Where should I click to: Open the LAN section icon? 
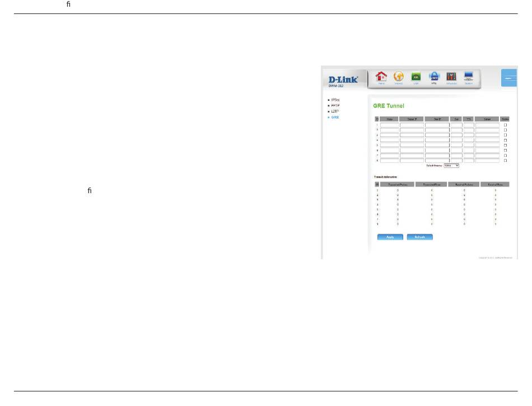pyautogui.click(x=416, y=77)
